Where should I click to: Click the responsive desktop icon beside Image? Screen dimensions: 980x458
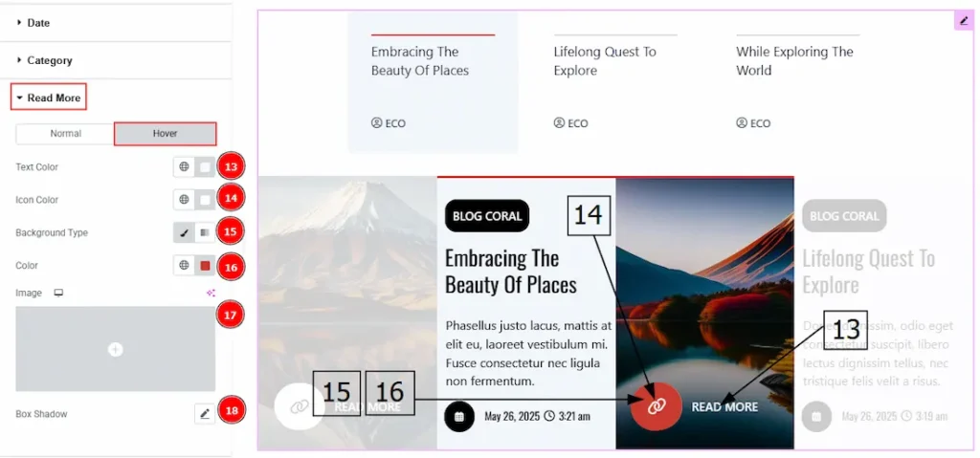pyautogui.click(x=58, y=294)
